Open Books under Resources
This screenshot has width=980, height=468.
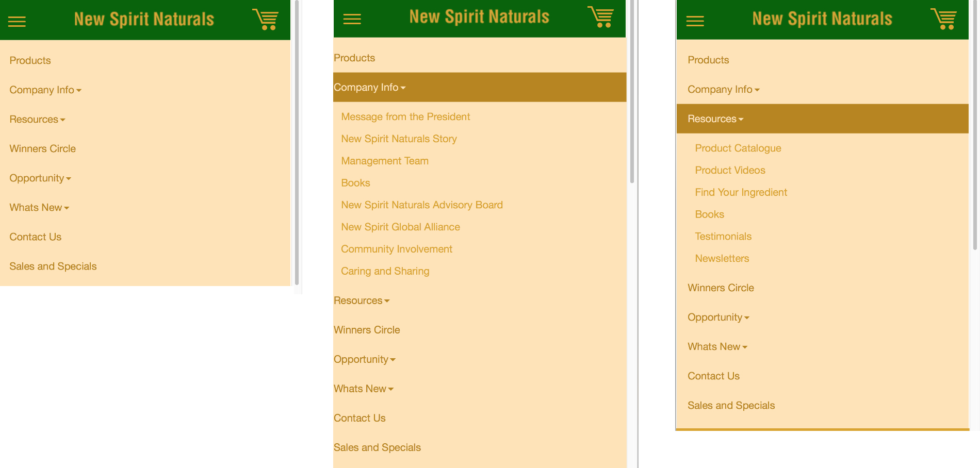709,214
